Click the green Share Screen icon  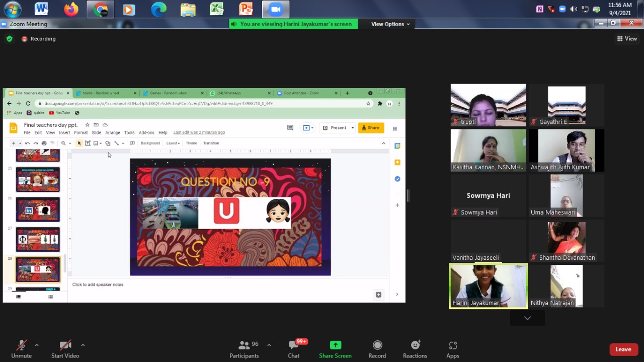pyautogui.click(x=335, y=345)
